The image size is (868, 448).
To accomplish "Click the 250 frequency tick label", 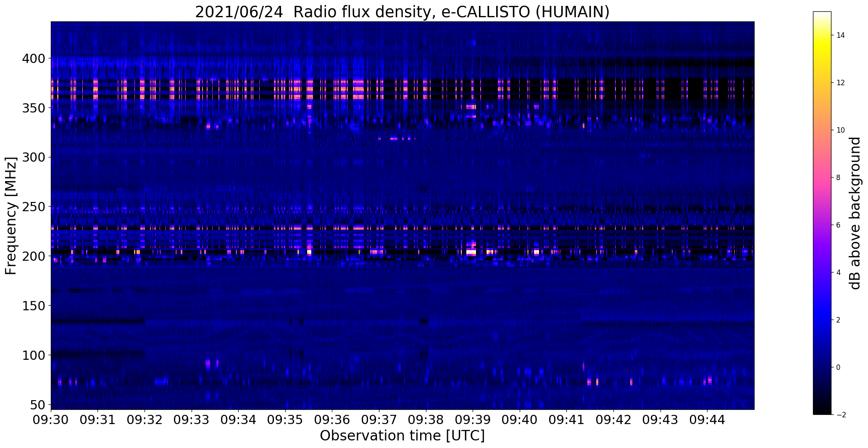I will pyautogui.click(x=34, y=207).
